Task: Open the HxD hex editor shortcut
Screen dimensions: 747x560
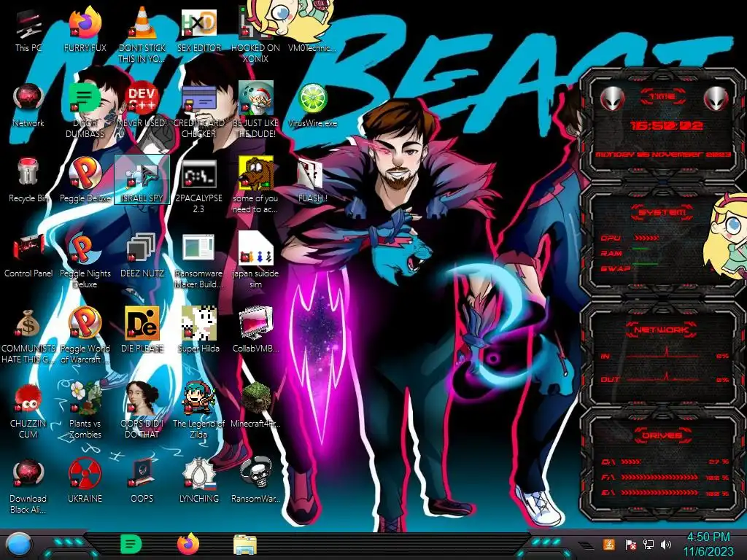Action: pyautogui.click(x=198, y=29)
